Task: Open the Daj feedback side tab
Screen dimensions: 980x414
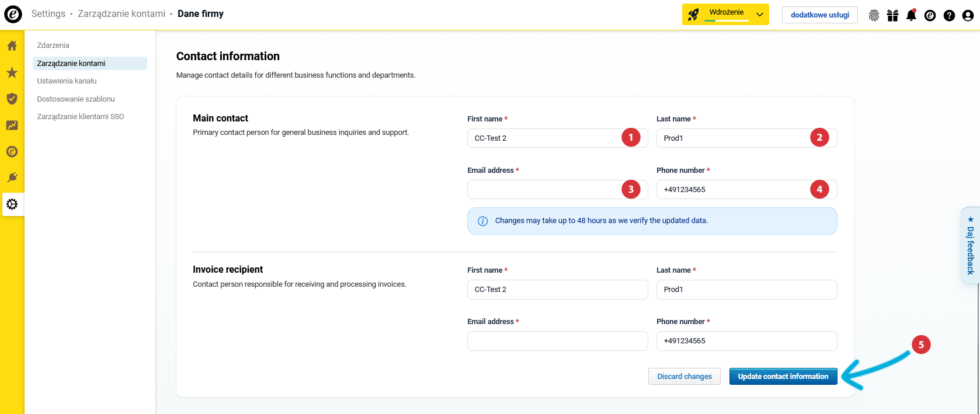Action: click(970, 246)
